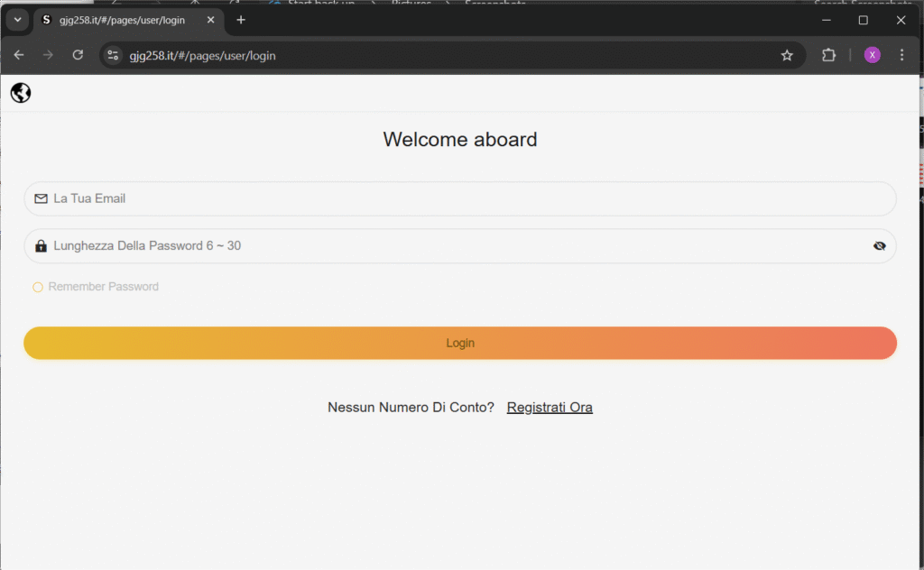924x570 pixels.
Task: Click the orange Login button
Action: 460,344
